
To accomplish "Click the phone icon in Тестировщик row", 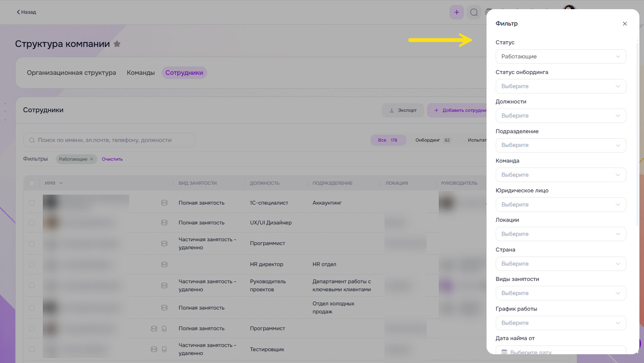I will pos(164,349).
